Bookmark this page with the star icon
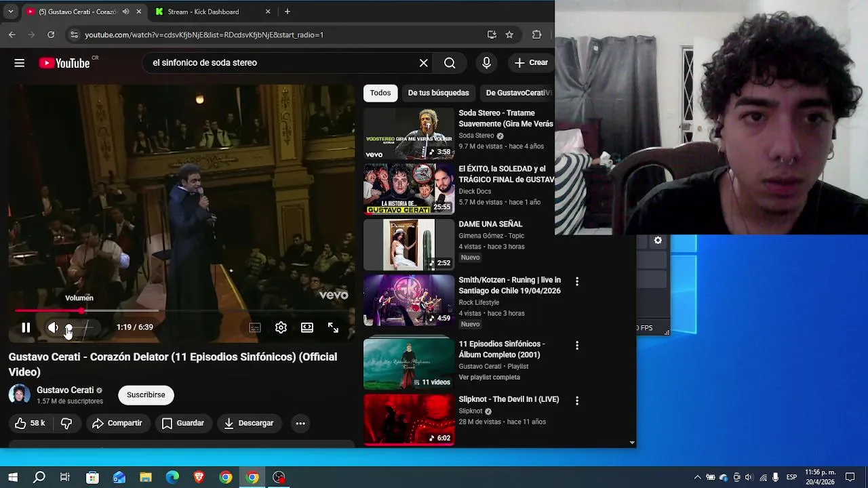This screenshot has width=868, height=488. [x=509, y=35]
